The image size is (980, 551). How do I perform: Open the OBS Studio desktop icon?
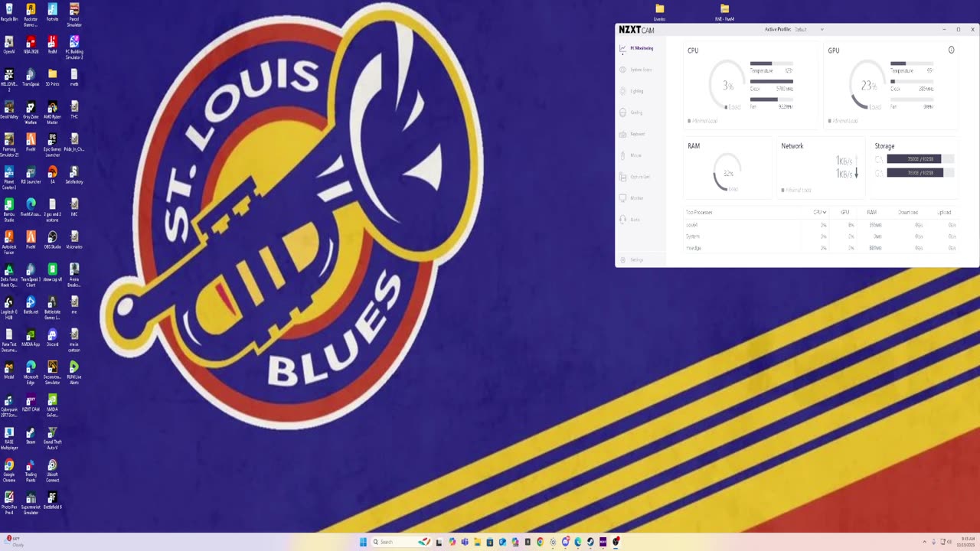click(52, 240)
